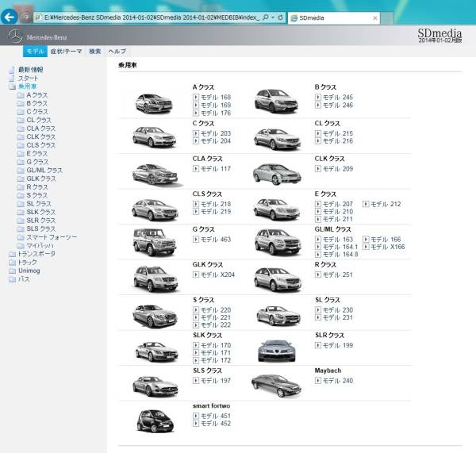
Task: Select the Maybach car thumbnail
Action: click(276, 386)
